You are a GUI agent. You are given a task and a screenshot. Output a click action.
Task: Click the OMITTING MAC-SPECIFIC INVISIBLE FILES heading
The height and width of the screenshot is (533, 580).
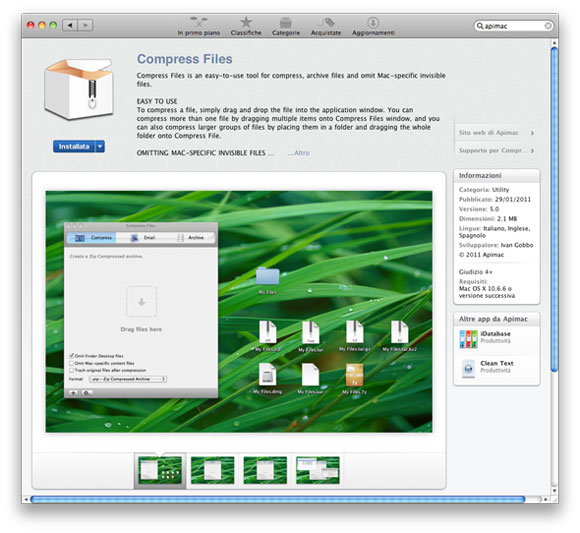[x=201, y=153]
